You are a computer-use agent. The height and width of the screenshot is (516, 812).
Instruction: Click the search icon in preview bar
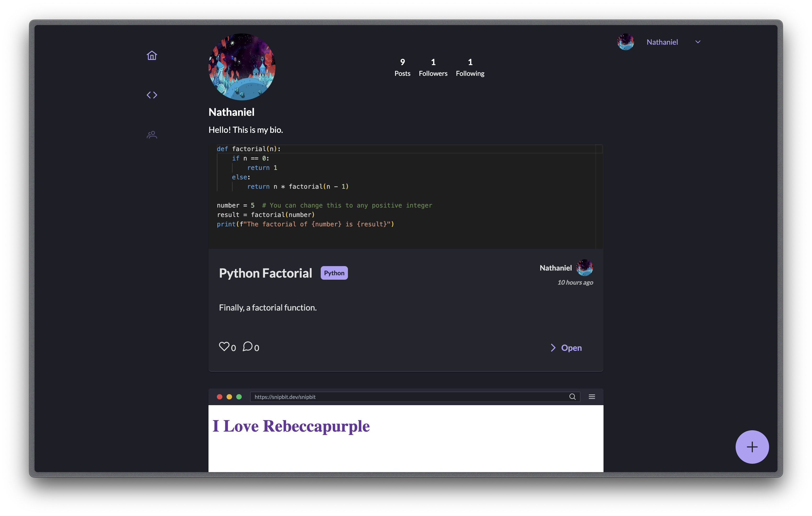click(x=572, y=397)
